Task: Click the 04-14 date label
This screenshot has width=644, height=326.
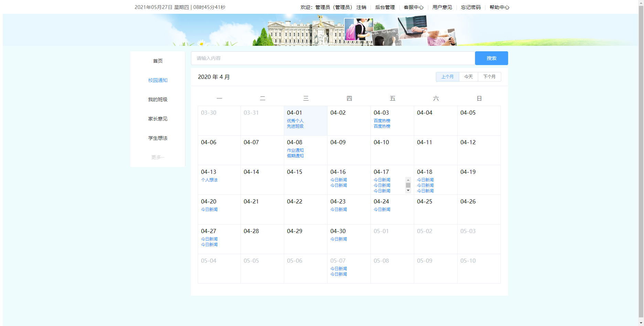Action: 251,172
